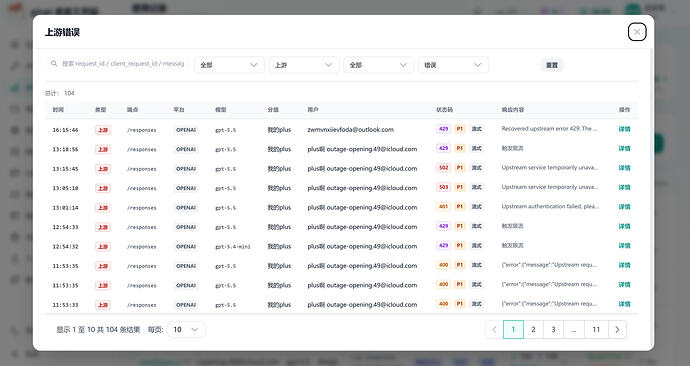The image size is (690, 366).
Task: Click the timestamp 12:54:32
Action: 66,247
